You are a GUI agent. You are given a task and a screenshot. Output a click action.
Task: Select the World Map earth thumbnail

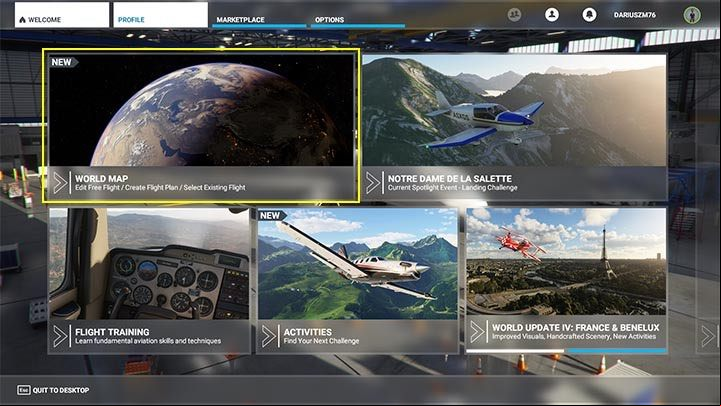pyautogui.click(x=201, y=110)
